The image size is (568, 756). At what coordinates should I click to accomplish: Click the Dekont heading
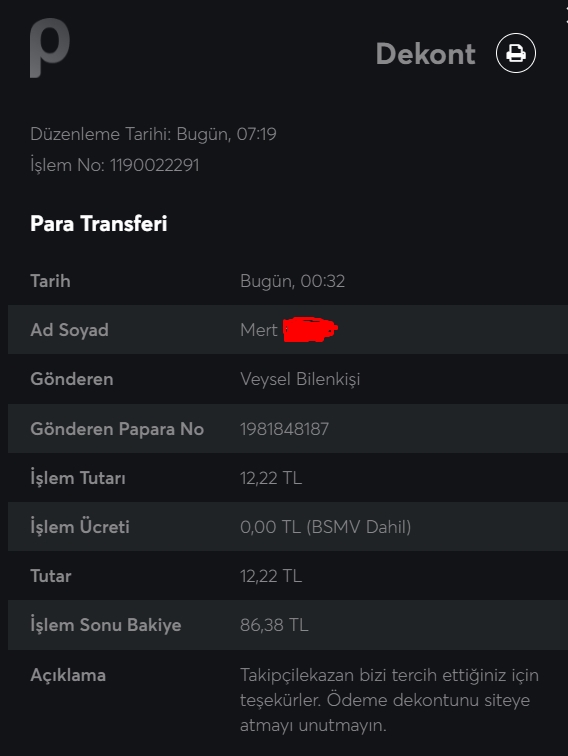pos(425,54)
